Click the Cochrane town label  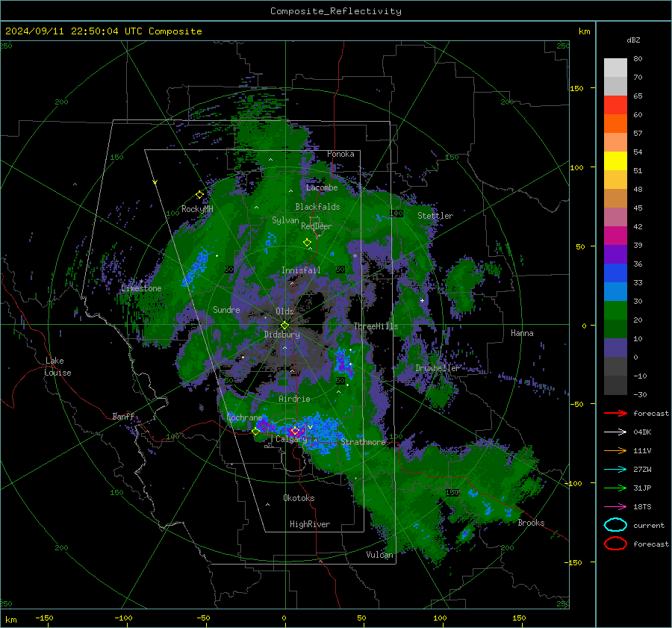[244, 417]
